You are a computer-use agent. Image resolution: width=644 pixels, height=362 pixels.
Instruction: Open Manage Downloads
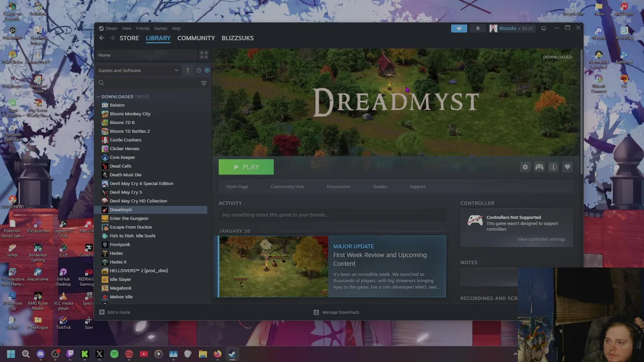[x=336, y=312]
